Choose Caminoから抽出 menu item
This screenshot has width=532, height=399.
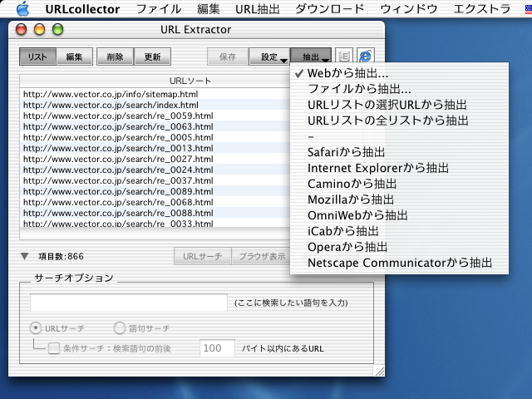coord(399,184)
